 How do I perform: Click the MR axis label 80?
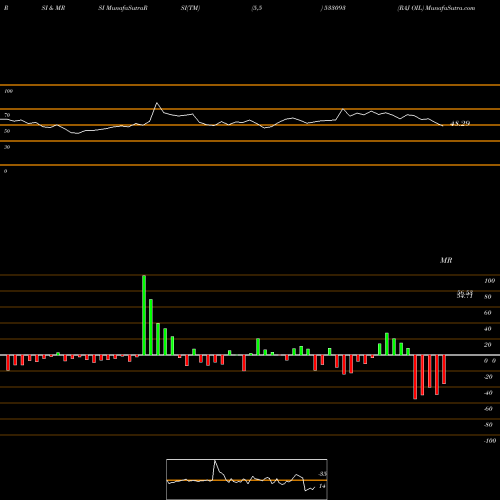488,297
